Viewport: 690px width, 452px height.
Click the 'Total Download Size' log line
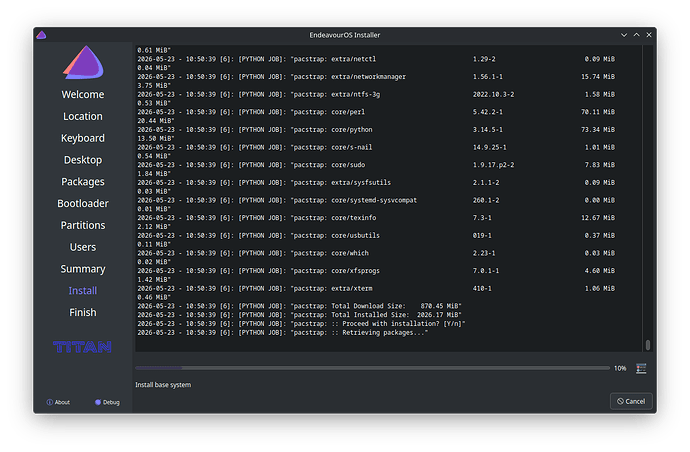click(299, 306)
